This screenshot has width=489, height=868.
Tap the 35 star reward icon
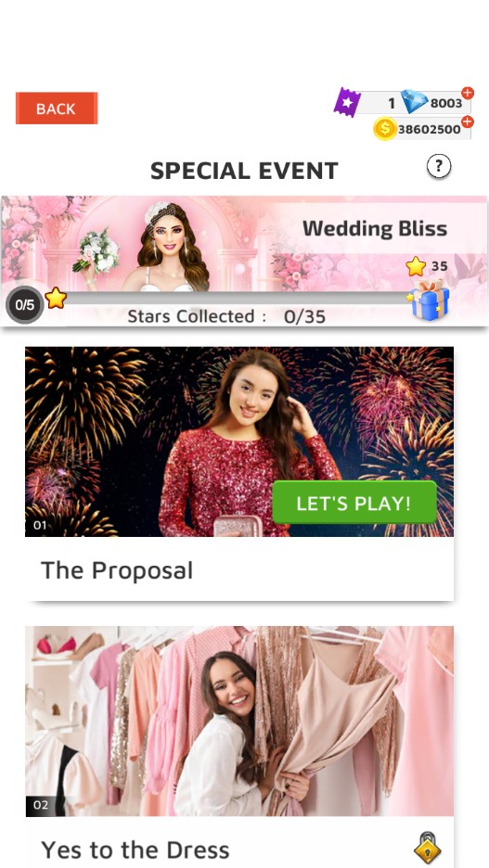point(416,267)
